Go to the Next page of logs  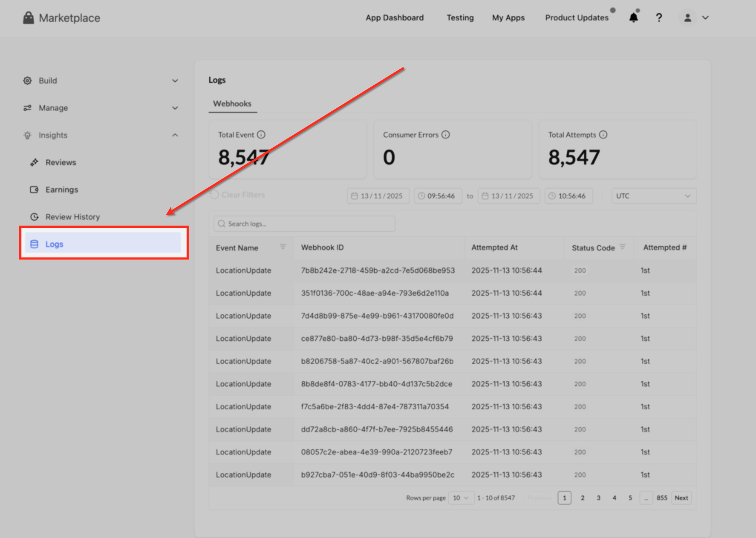pyautogui.click(x=681, y=498)
